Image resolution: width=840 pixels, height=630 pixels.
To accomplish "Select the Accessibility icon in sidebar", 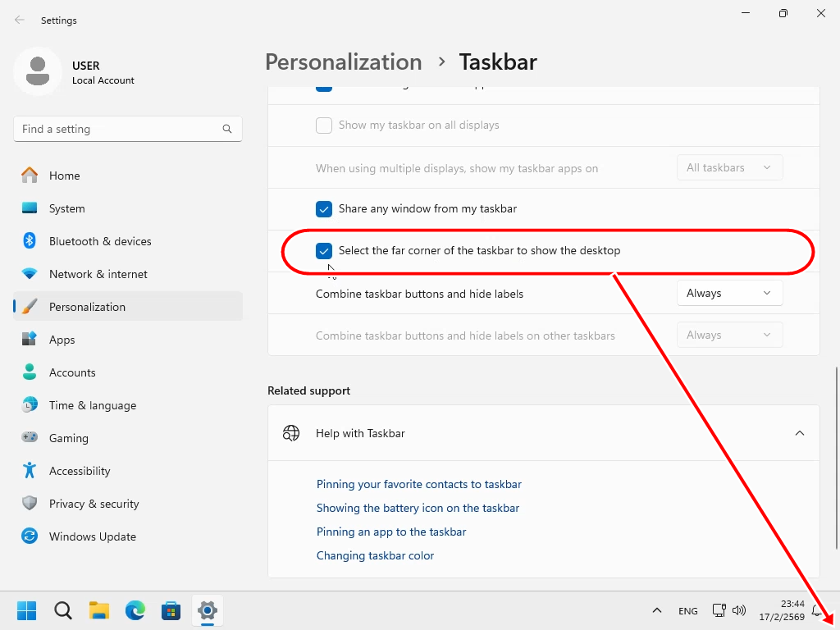I will (x=30, y=471).
